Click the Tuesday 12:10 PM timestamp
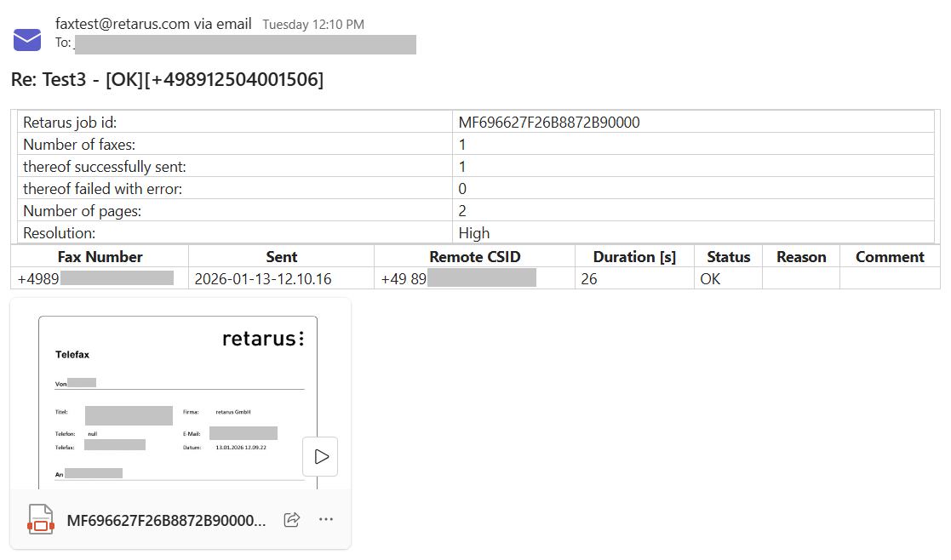The height and width of the screenshot is (560, 951). 312,25
